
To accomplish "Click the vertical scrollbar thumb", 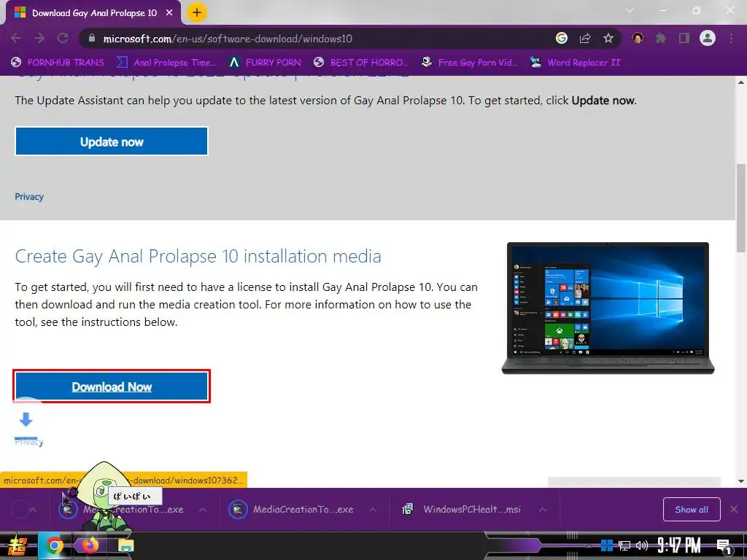I will 741,208.
